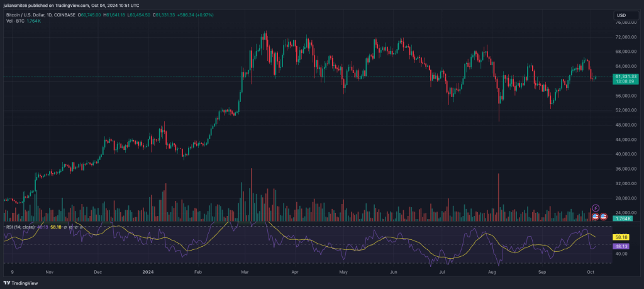
Task: Click the published on TradingView.com header text
Action: pos(72,5)
